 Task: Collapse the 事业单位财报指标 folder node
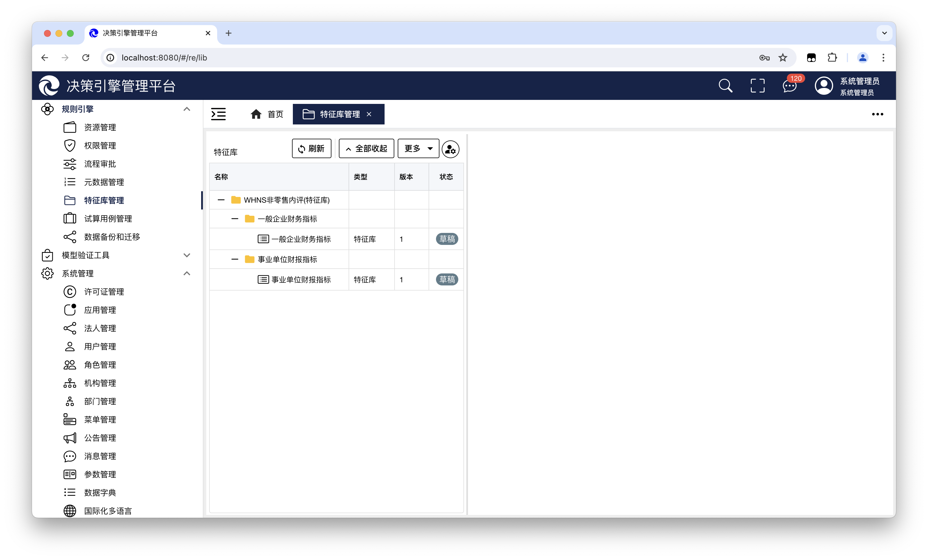(235, 259)
